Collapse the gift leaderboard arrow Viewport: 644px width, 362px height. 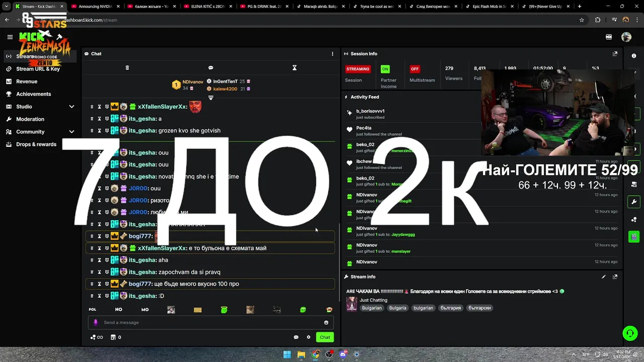211,98
